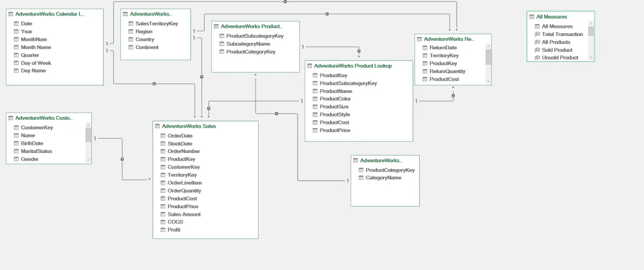The height and width of the screenshot is (270, 644).
Task: Click the scroll-down arrow in All Measures card
Action: [591, 57]
